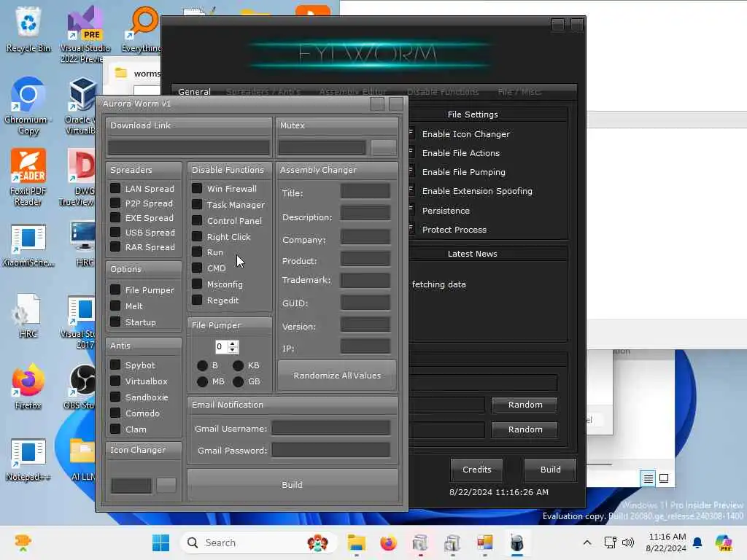Switch to the Disable Functions tab

click(x=443, y=91)
